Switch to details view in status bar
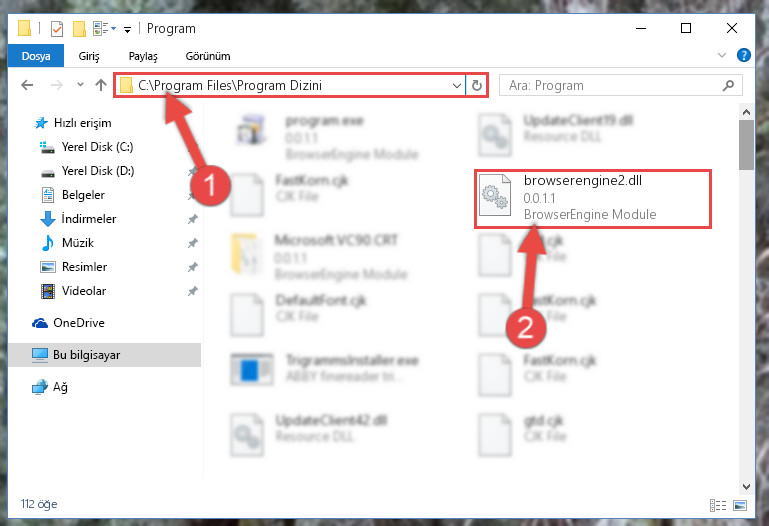Image resolution: width=769 pixels, height=526 pixels. 718,505
